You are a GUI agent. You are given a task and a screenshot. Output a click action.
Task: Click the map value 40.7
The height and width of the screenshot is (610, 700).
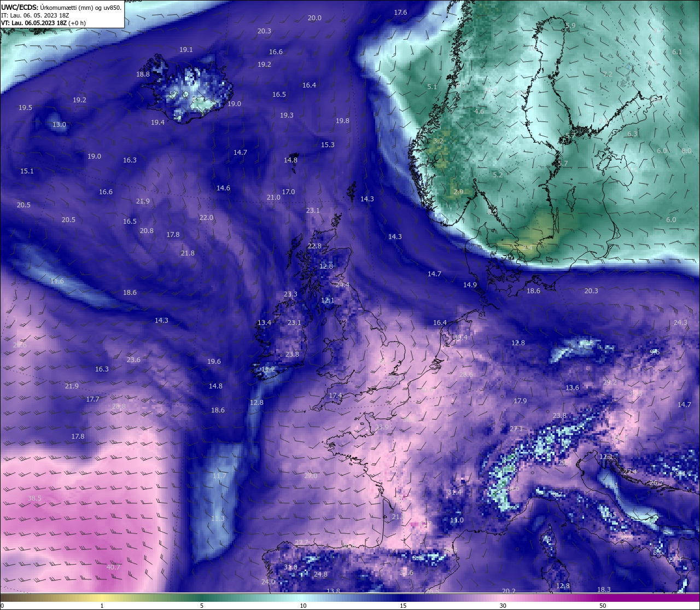point(113,567)
